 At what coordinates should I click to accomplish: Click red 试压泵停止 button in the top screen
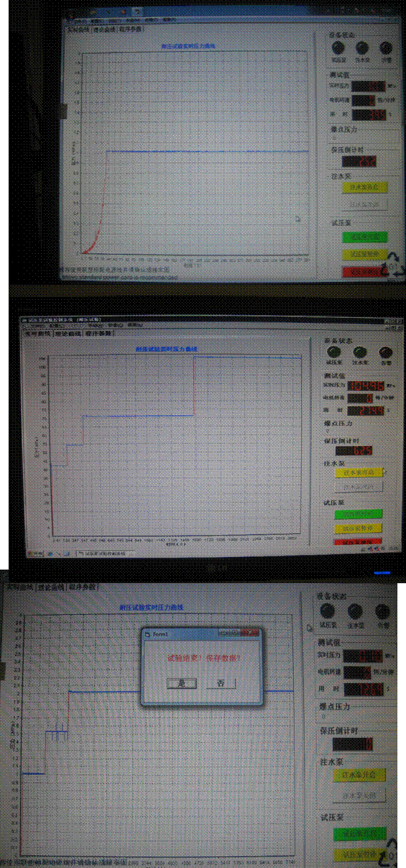364,271
